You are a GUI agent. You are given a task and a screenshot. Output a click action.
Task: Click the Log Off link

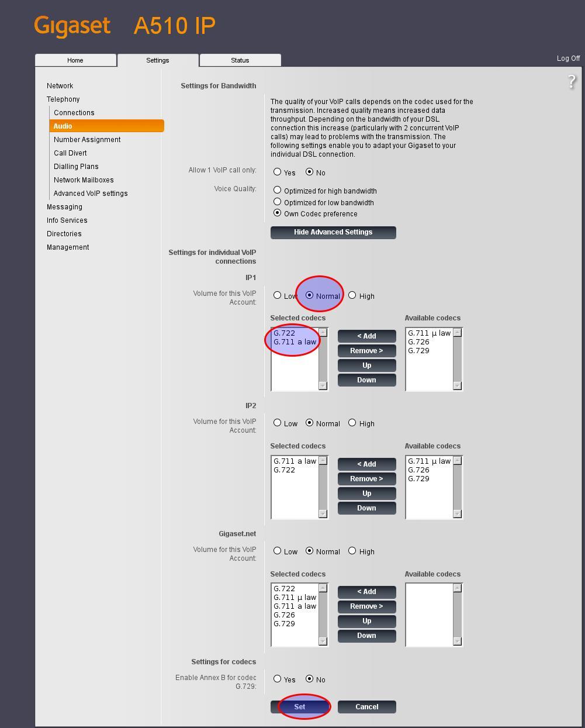568,58
